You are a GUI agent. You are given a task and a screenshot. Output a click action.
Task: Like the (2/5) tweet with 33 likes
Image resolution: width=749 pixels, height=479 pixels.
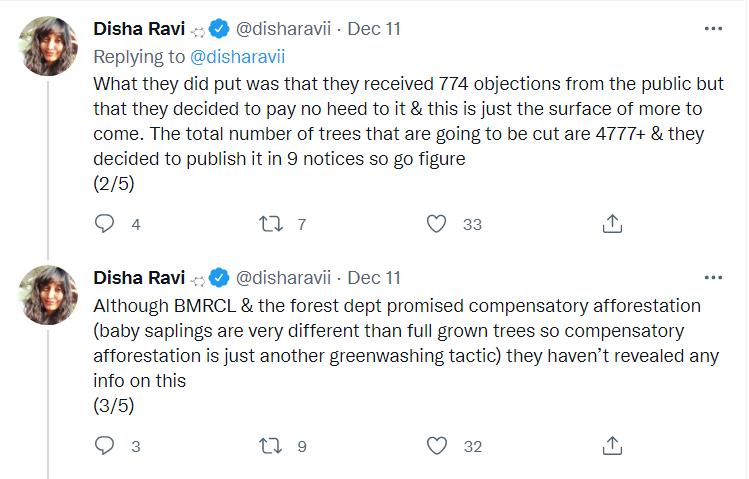click(436, 225)
